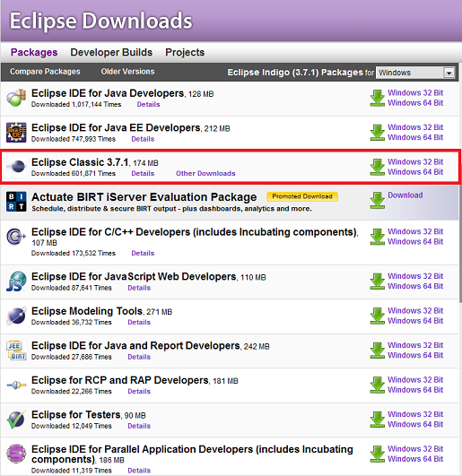Open Details for Eclipse Modeling Tools
Screen dimensions: 462x476
coord(139,322)
